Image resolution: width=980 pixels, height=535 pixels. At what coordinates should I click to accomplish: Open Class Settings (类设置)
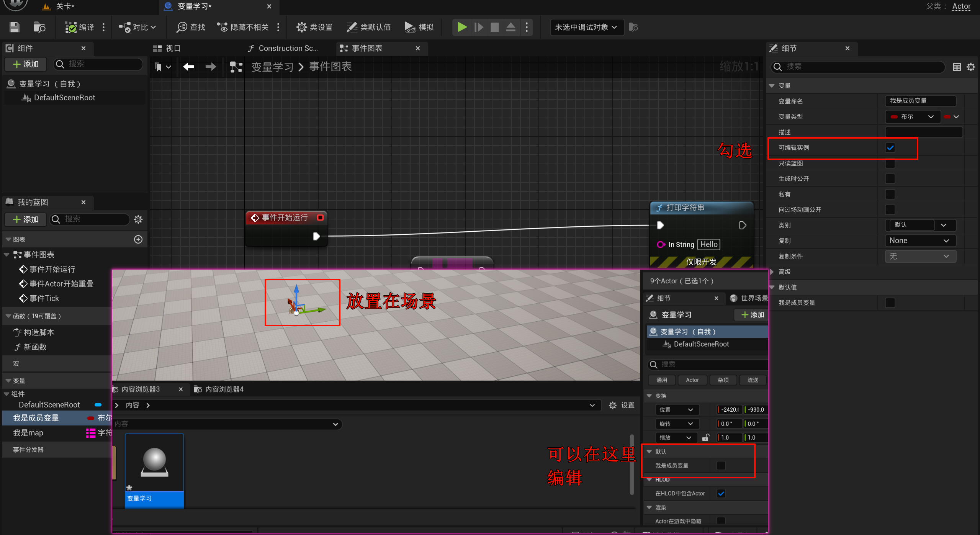pos(314,27)
